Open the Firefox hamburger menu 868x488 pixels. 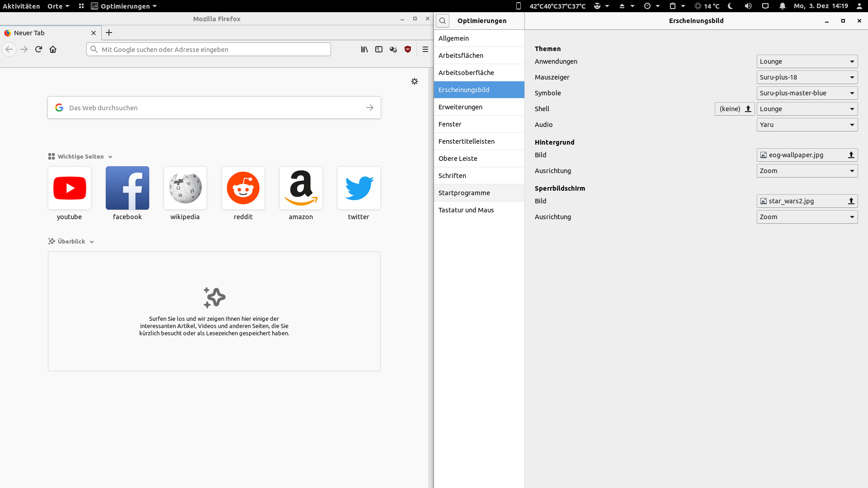point(425,49)
